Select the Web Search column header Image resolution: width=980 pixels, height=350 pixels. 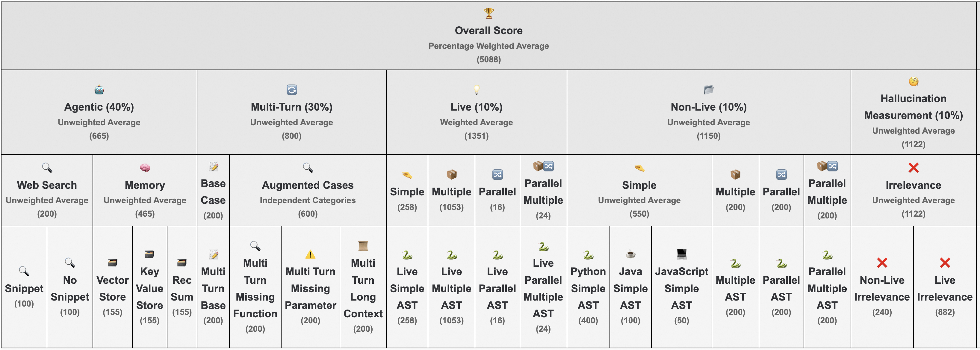coord(47,190)
